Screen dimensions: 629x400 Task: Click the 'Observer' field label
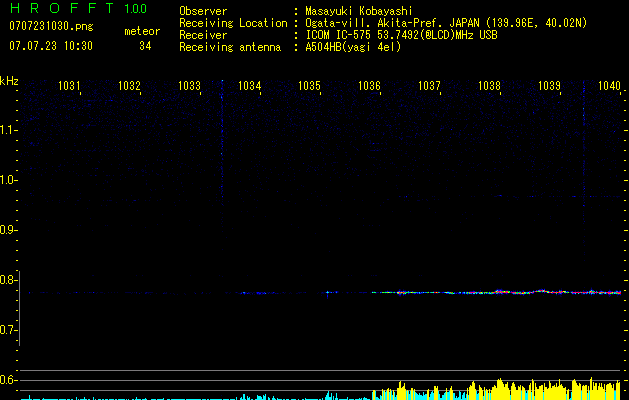tap(203, 11)
